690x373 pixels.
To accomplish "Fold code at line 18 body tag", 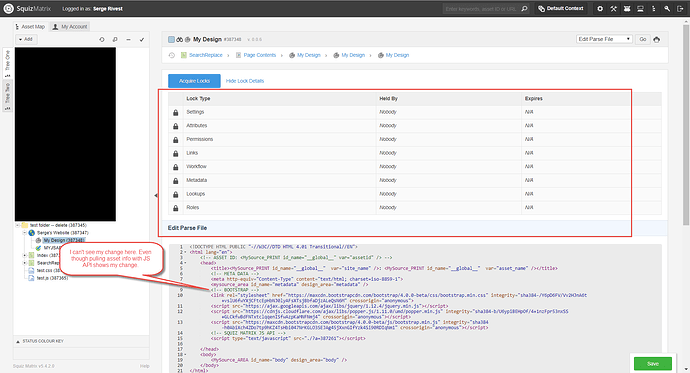I will pos(185,355).
